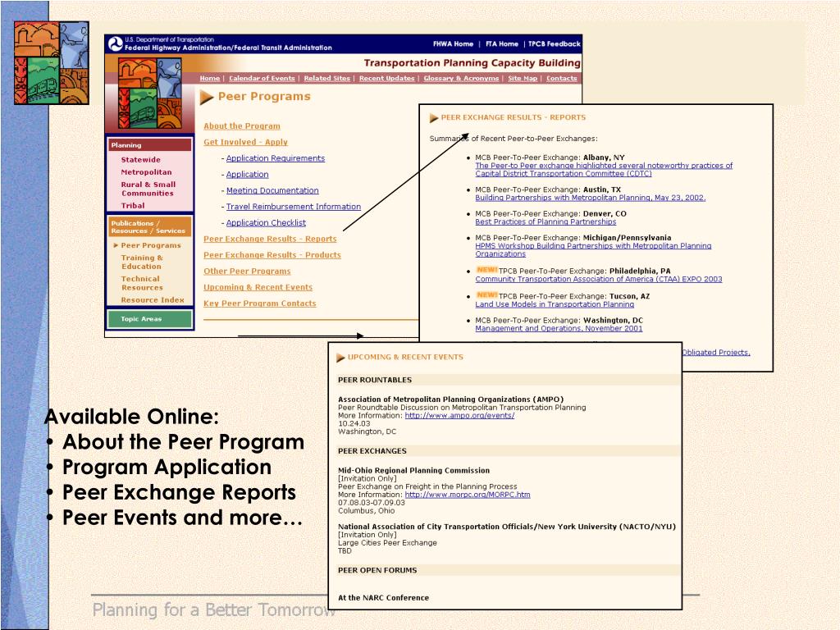Click the 'Available Online:' slide heading
840x630 pixels.
(x=132, y=416)
